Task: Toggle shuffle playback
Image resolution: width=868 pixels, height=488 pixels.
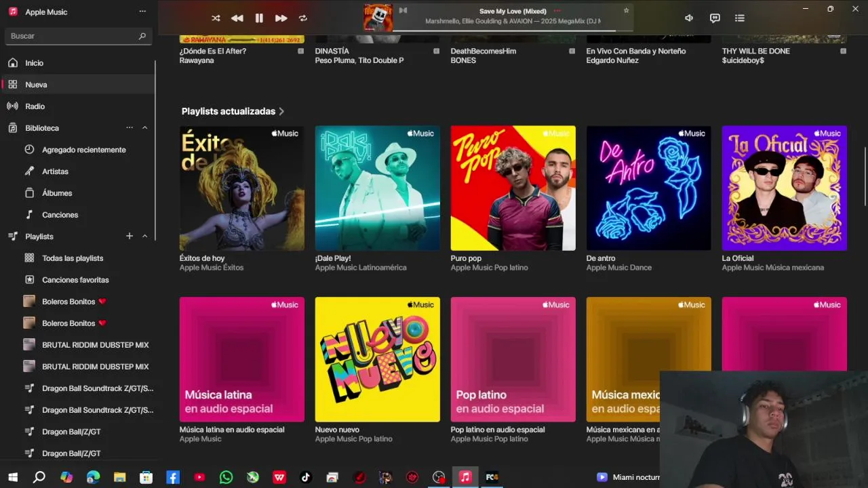Action: tap(216, 18)
